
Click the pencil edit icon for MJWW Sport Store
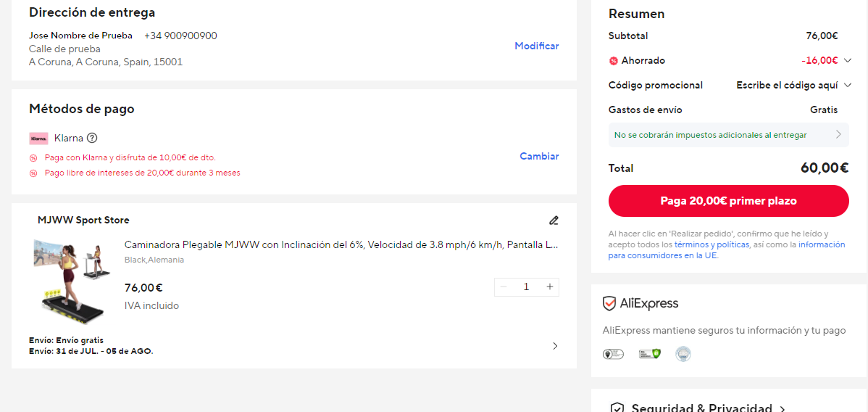click(554, 220)
